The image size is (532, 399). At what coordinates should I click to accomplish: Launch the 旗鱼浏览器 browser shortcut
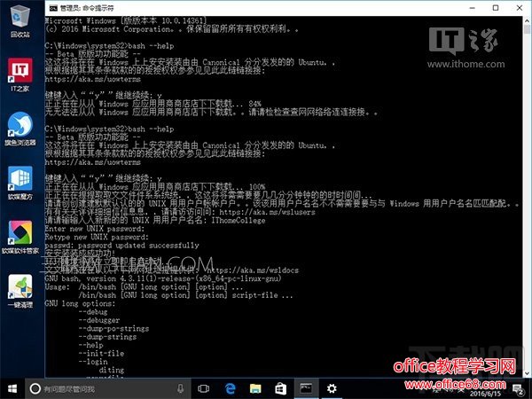[x=20, y=129]
